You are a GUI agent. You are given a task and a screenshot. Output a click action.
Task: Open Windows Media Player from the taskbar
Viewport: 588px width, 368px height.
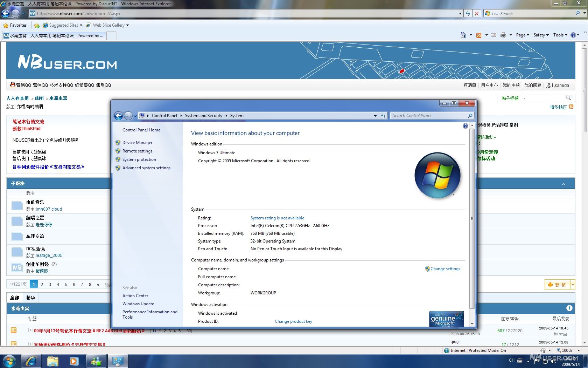pos(74,361)
